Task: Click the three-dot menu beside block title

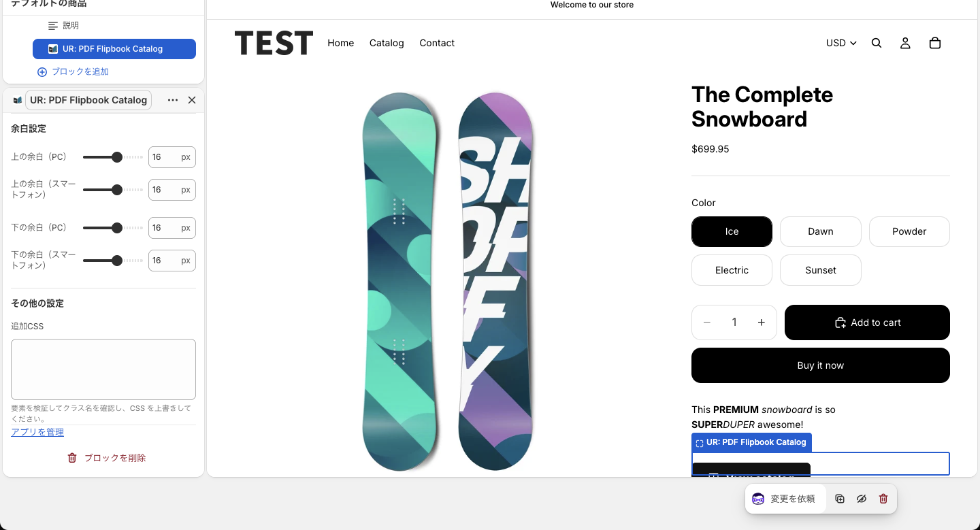Action: pyautogui.click(x=173, y=100)
